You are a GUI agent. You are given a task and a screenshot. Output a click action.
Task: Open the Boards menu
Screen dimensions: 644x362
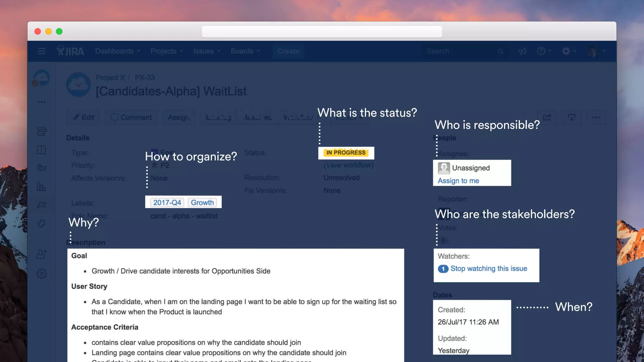tap(245, 51)
